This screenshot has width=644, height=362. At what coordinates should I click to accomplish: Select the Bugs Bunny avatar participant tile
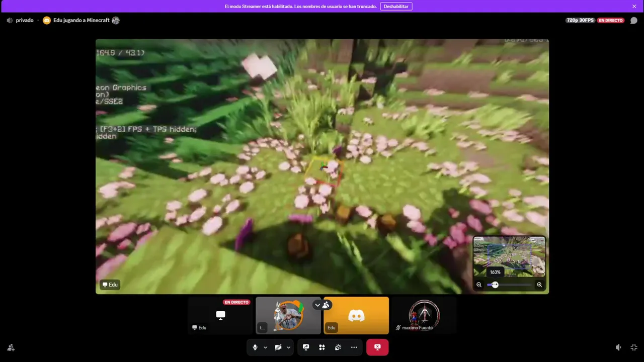(288, 315)
